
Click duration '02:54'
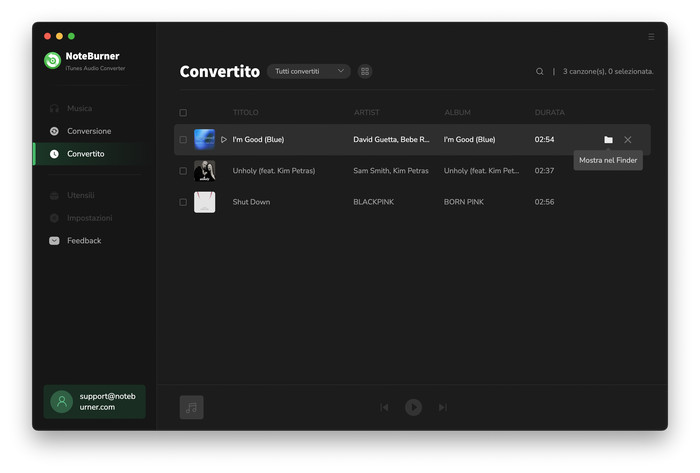coord(544,140)
